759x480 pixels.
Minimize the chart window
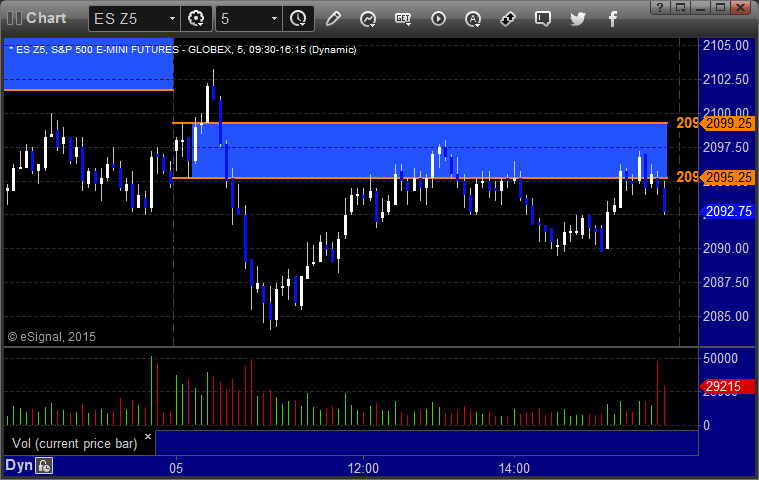point(700,7)
